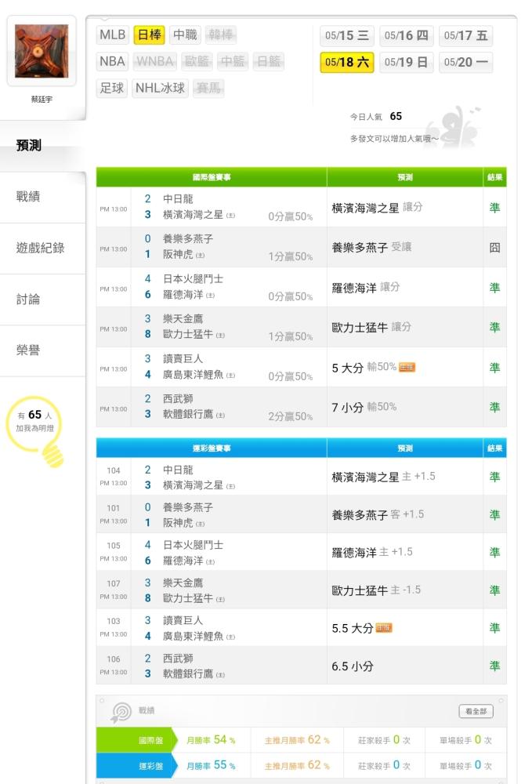This screenshot has height=784, width=532.
Task: Click 橫濱海灣之星 主 +1.5 prediction
Action: click(383, 477)
